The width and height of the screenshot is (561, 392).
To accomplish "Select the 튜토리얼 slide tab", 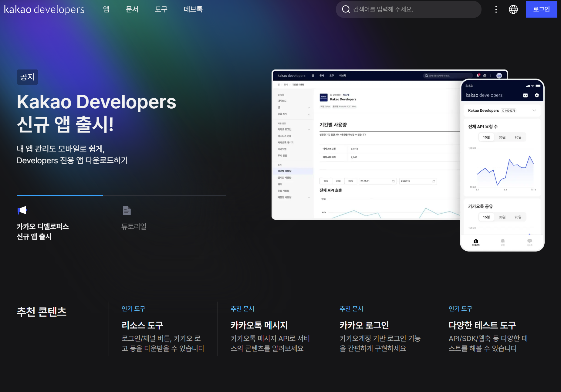I will click(134, 226).
